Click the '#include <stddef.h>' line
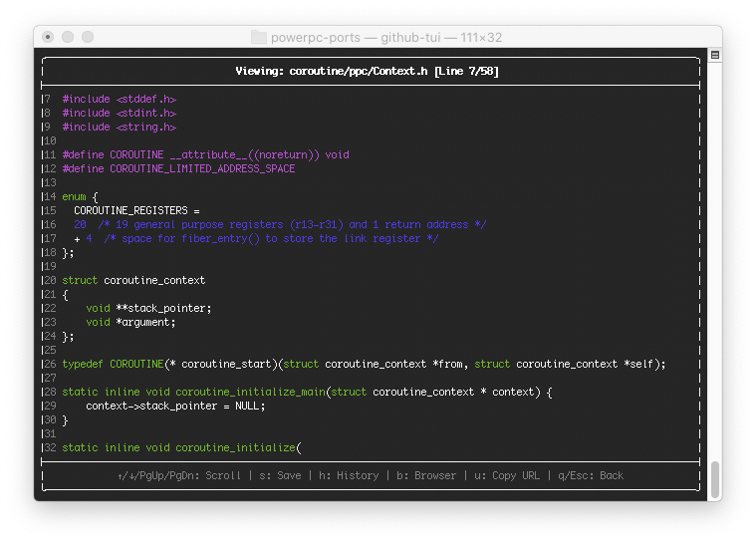 tap(120, 99)
